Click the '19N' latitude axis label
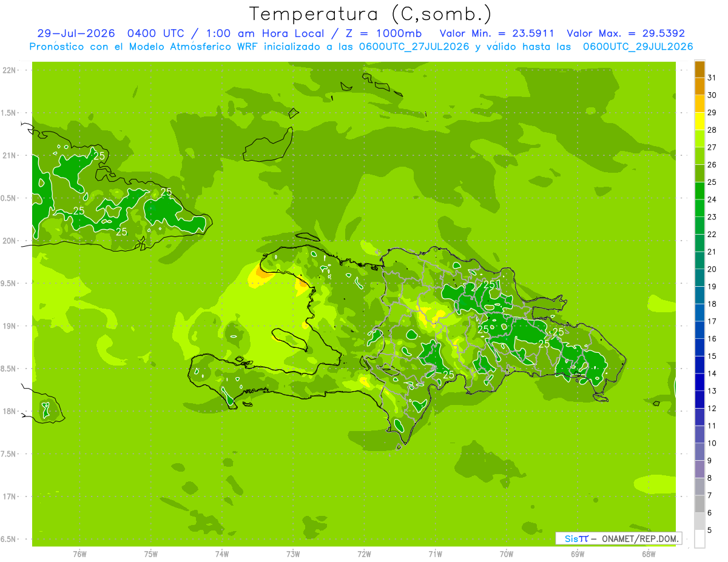Viewport: 728px width, 562px height. pyautogui.click(x=10, y=326)
